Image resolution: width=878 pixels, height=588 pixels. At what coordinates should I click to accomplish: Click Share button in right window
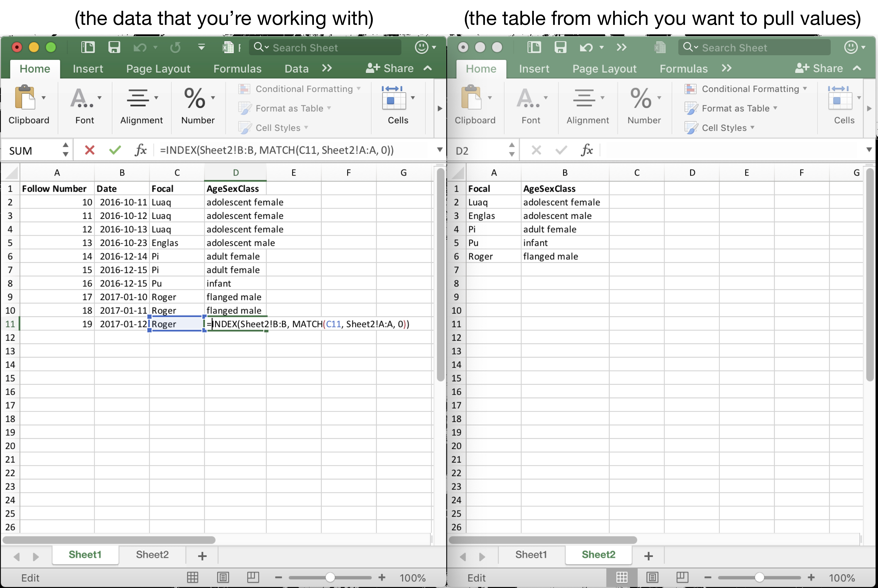819,68
